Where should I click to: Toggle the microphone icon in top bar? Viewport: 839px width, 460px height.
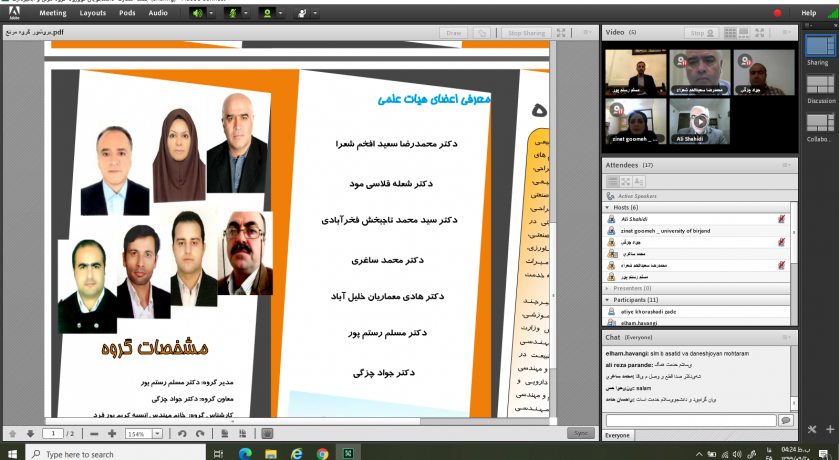click(x=232, y=13)
